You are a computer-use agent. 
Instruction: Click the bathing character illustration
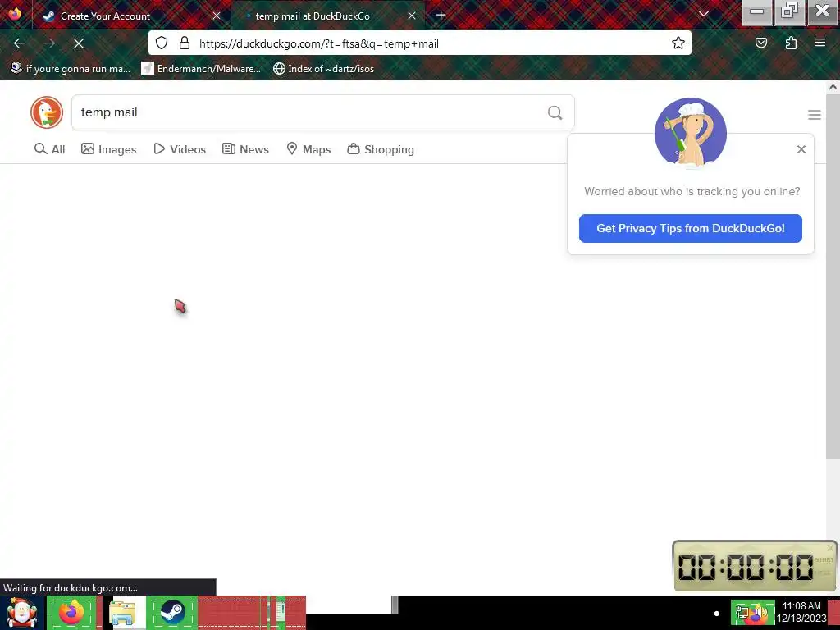tap(691, 134)
